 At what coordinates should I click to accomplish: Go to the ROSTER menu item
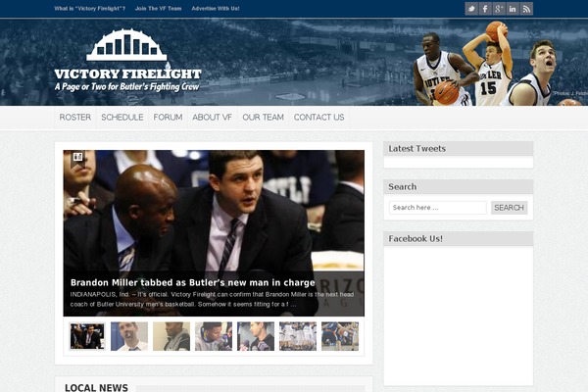pyautogui.click(x=75, y=118)
